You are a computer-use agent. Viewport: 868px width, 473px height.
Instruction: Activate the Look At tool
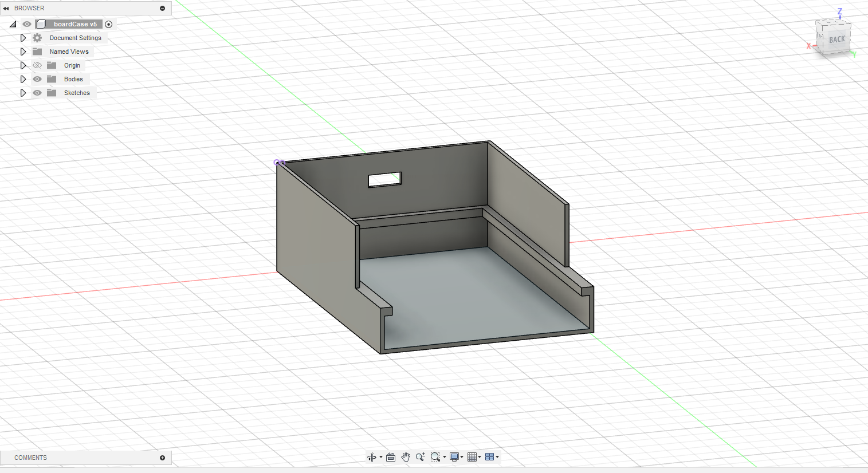(391, 457)
